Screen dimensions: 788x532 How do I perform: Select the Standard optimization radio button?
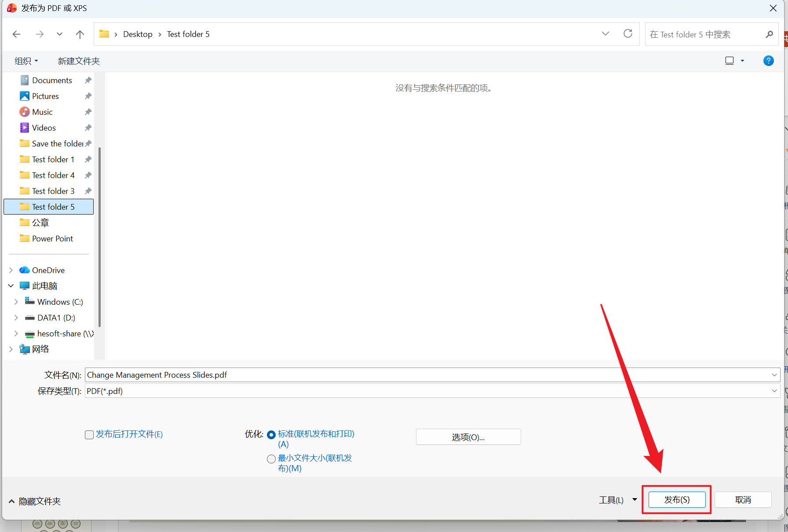pyautogui.click(x=271, y=435)
